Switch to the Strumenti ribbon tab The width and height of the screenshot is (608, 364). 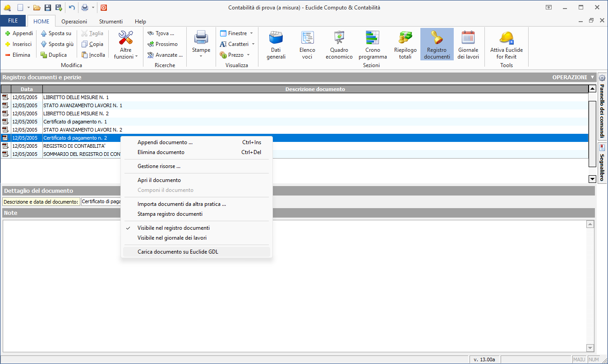[111, 22]
